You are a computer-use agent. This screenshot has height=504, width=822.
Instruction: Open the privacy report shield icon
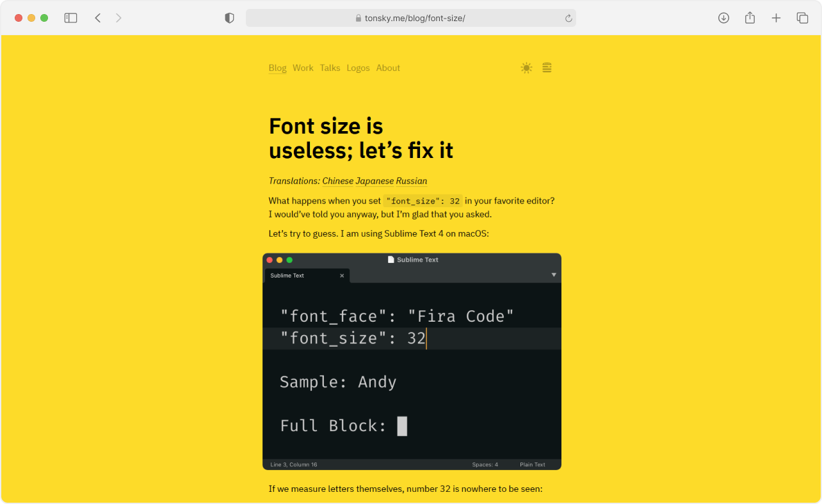tap(229, 18)
